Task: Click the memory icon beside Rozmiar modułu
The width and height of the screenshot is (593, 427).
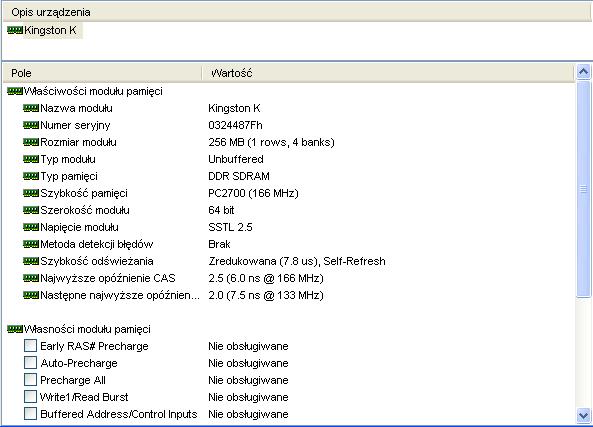Action: [31, 142]
